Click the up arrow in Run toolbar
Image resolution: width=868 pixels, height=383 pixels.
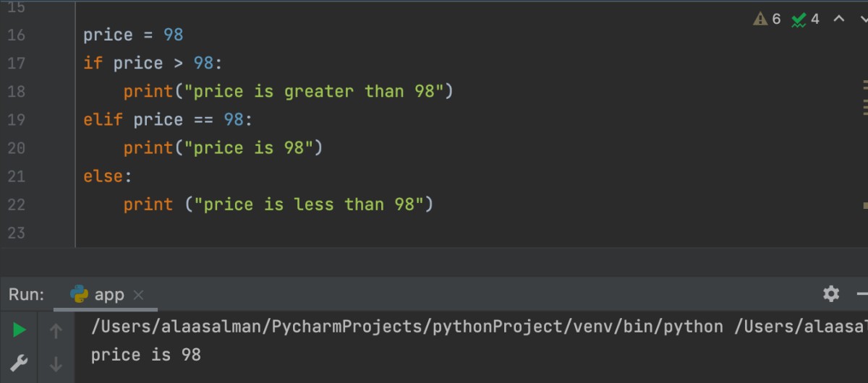point(56,331)
